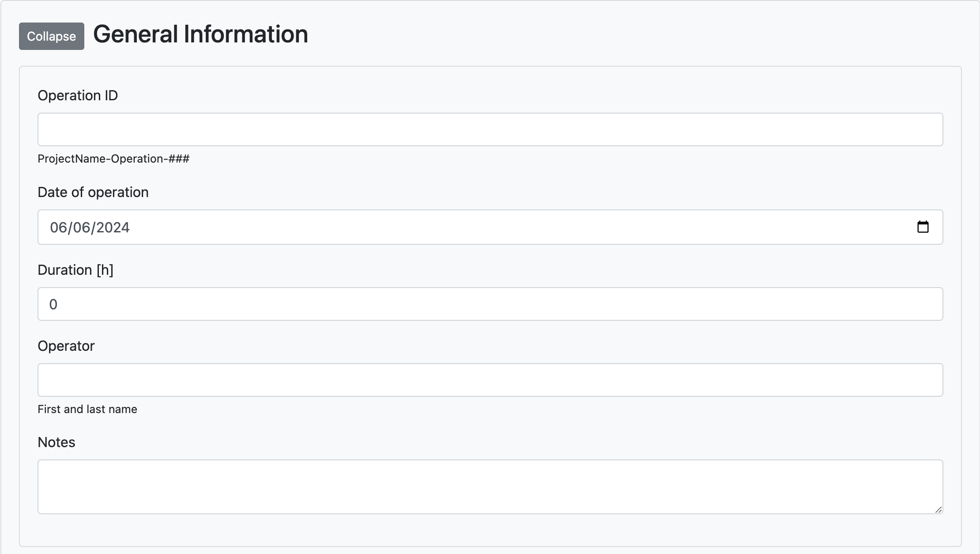This screenshot has width=980, height=554.
Task: Select the month segment of the date
Action: 58,228
